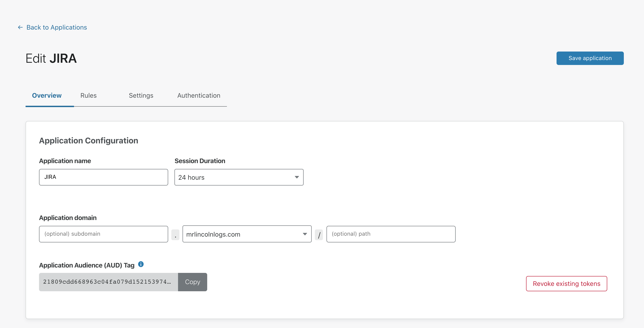644x328 pixels.
Task: Click Revoke existing tokens button
Action: [566, 284]
